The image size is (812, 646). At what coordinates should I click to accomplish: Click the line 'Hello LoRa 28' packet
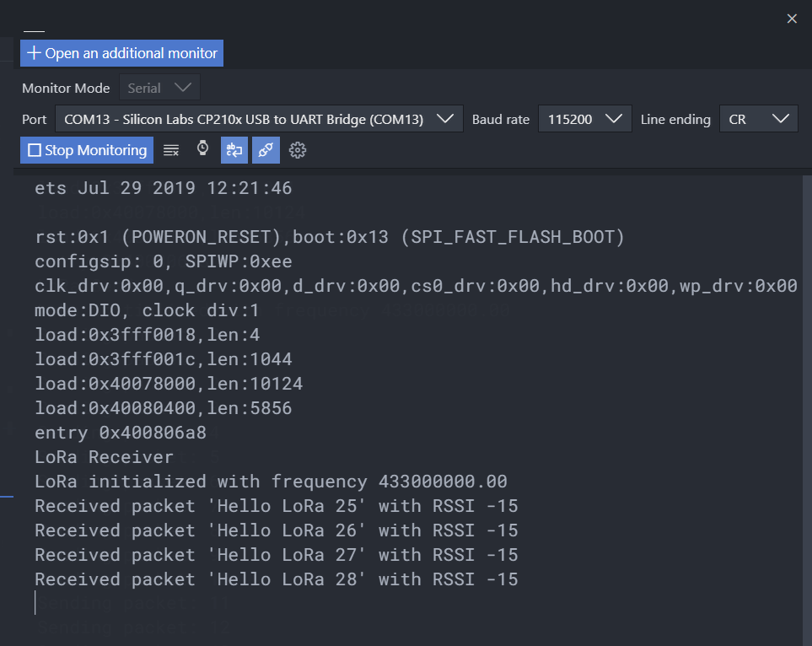click(276, 579)
